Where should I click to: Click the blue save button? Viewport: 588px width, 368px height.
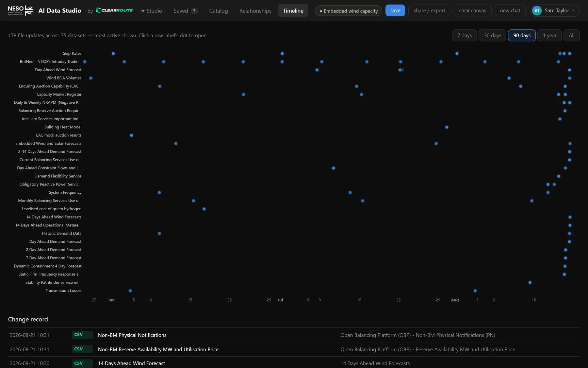(x=395, y=10)
